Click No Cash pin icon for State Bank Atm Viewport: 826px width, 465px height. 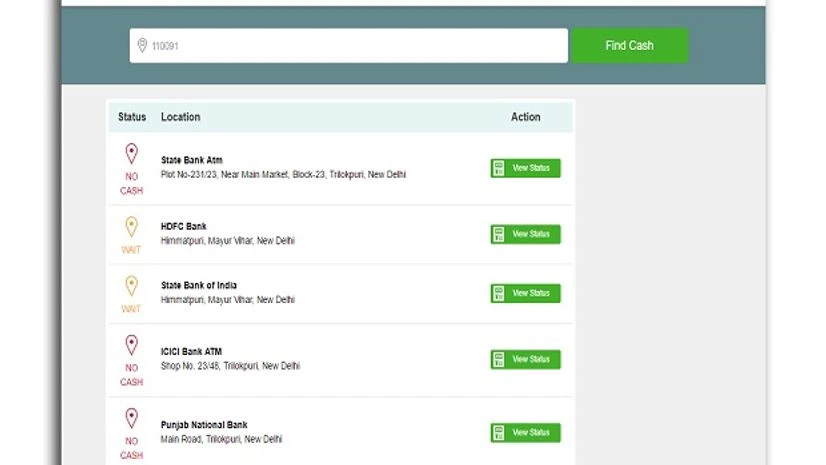131,154
